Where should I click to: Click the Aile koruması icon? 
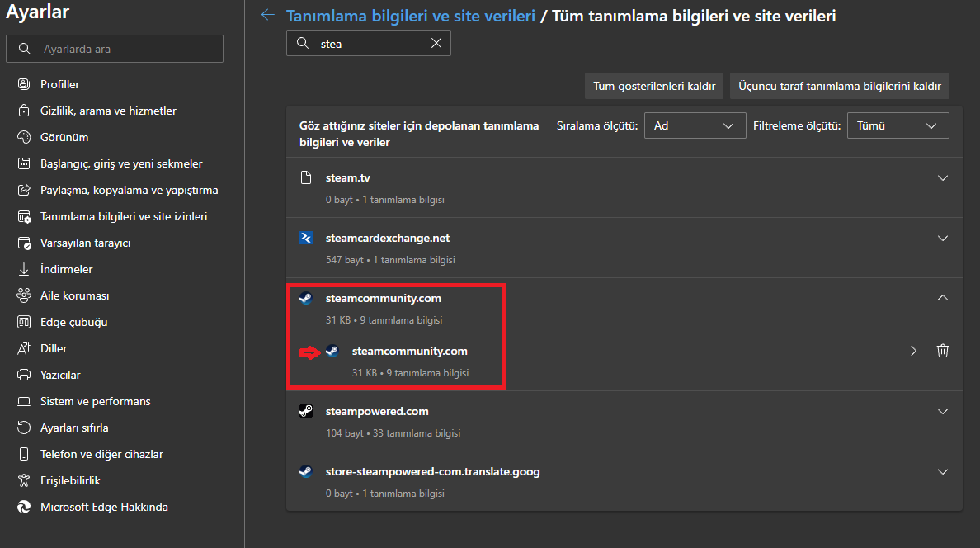coord(24,295)
